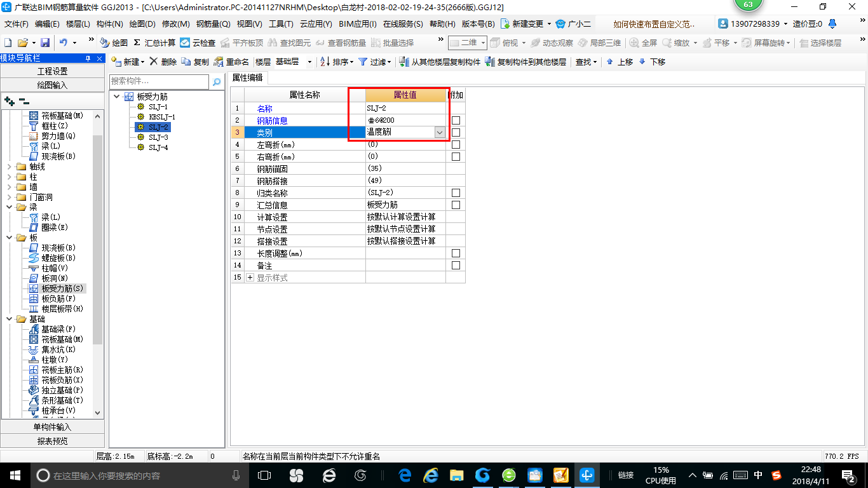The height and width of the screenshot is (488, 868).
Task: Start 云检查 cloud check
Action: coord(198,43)
